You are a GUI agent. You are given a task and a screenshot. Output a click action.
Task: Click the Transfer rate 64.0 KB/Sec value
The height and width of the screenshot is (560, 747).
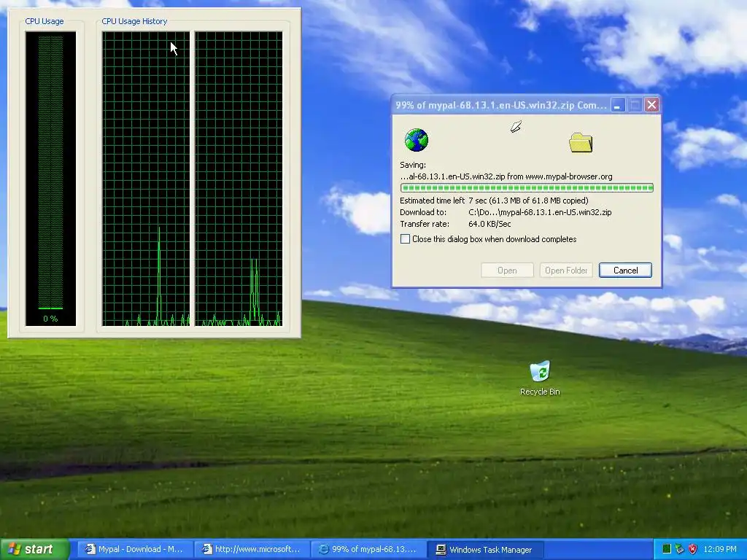(x=489, y=224)
